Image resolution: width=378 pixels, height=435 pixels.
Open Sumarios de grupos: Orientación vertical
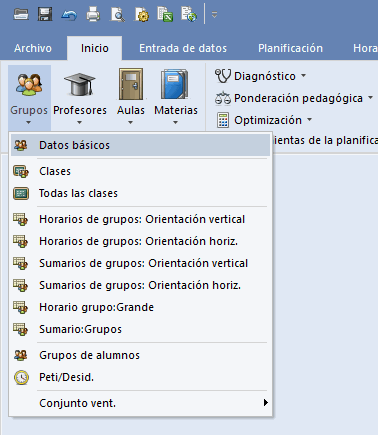(140, 263)
